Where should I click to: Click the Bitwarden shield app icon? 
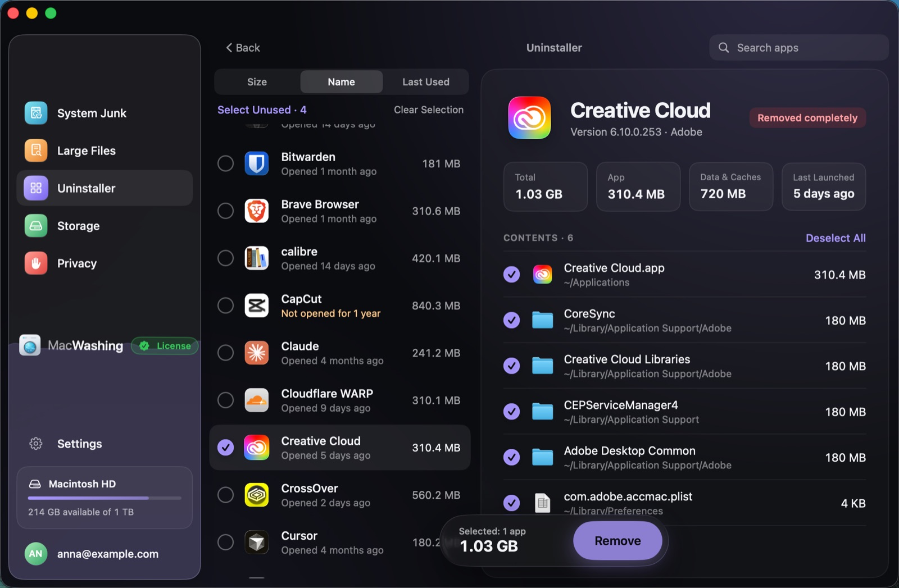point(257,163)
